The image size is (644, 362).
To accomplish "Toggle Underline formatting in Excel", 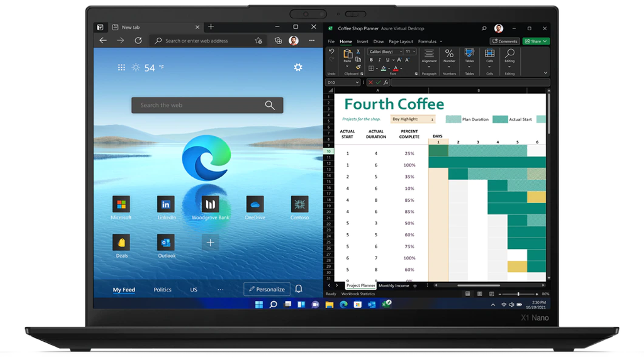I will click(387, 60).
